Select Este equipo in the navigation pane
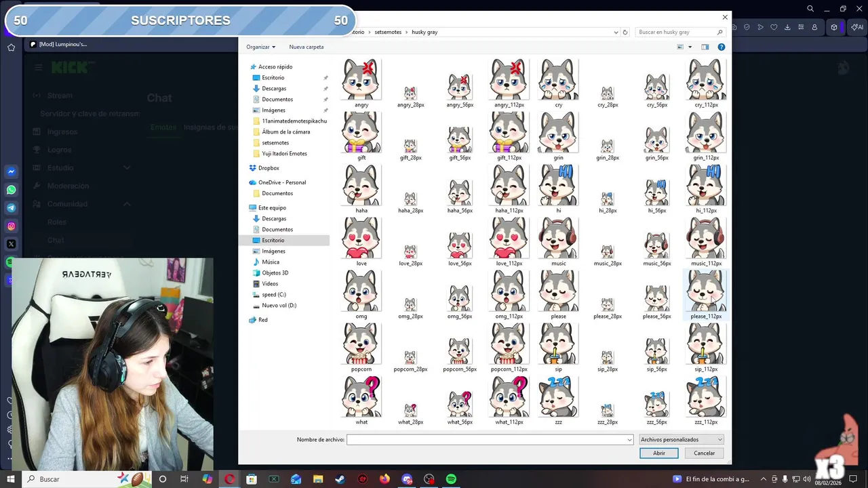Image resolution: width=868 pixels, height=488 pixels. (x=272, y=207)
